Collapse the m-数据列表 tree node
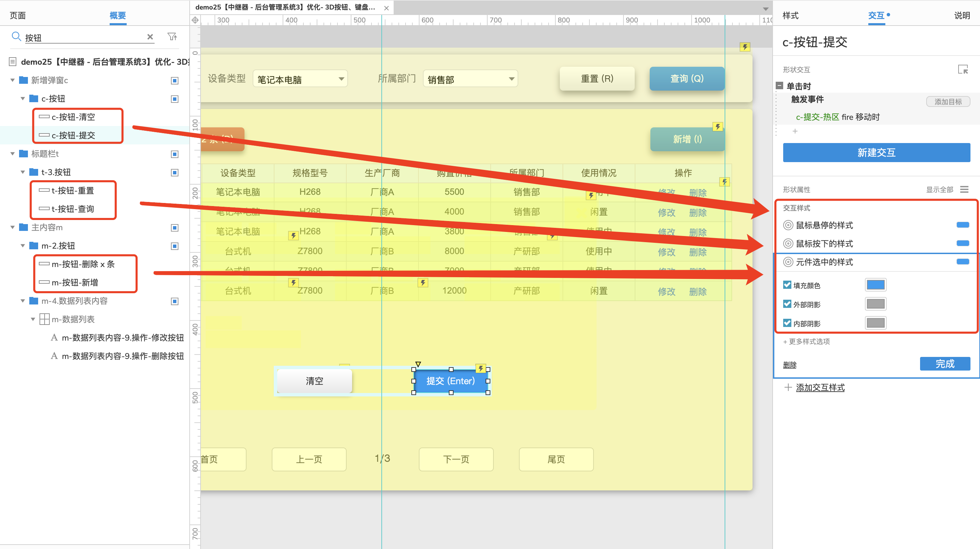 pos(33,319)
